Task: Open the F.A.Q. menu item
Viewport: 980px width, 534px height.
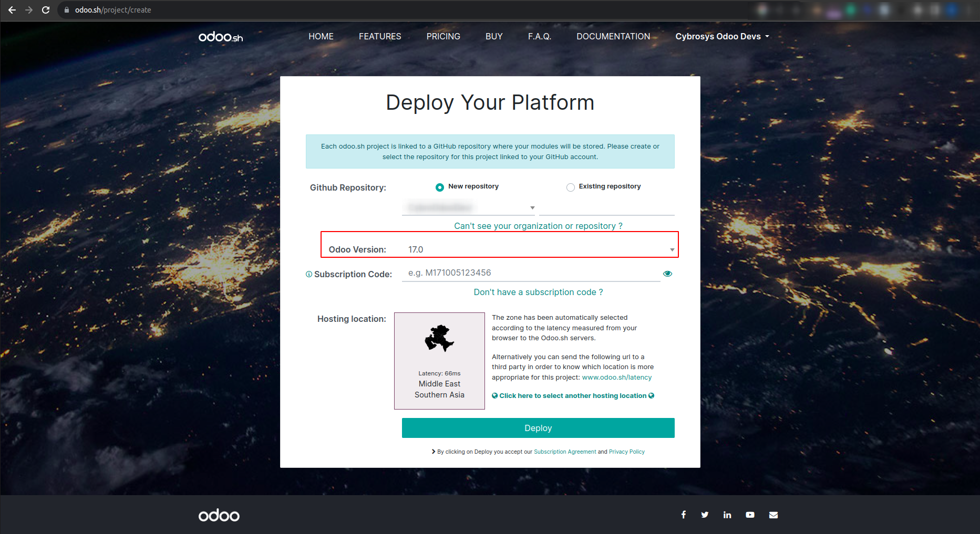Action: click(x=540, y=36)
